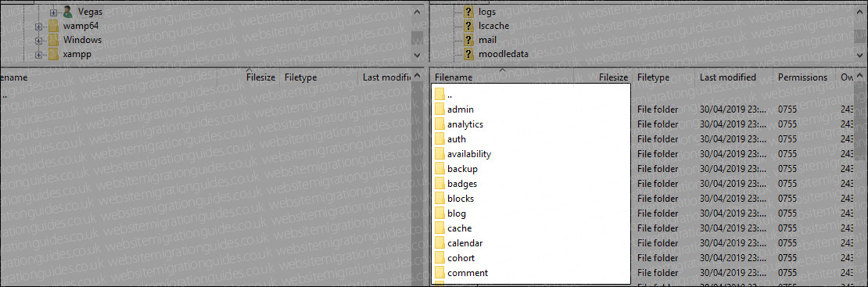Click the last modified date in comment row

(x=733, y=273)
